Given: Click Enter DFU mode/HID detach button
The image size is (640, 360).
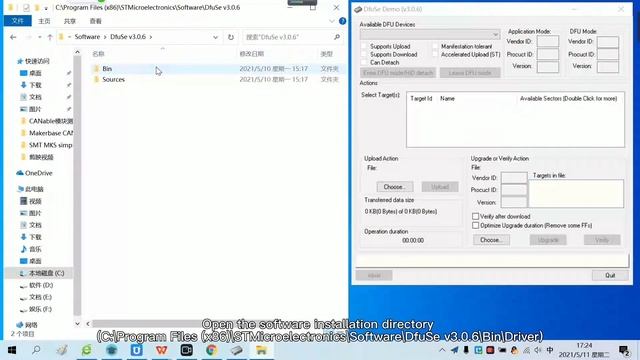Looking at the screenshot, I should [398, 73].
